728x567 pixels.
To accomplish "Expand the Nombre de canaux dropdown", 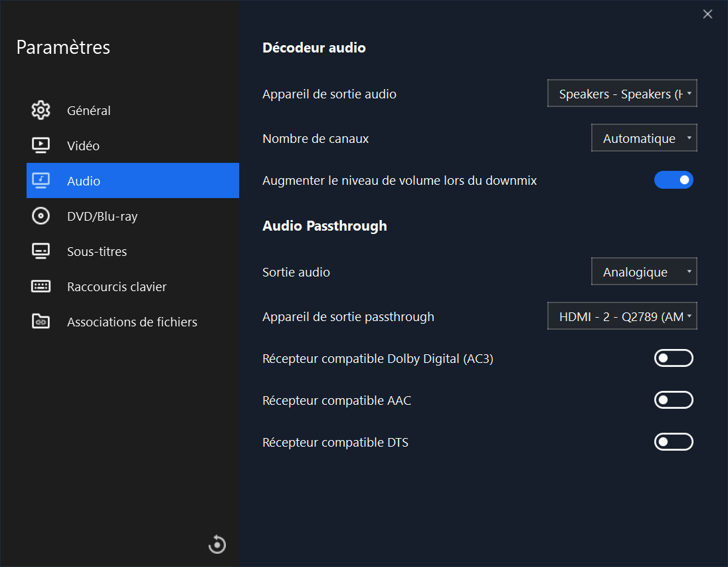I will (644, 138).
